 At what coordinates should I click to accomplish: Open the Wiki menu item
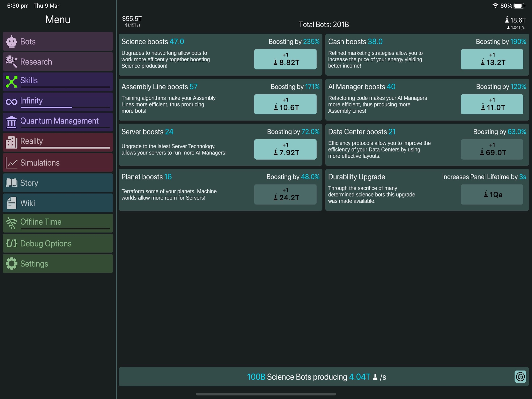click(x=58, y=203)
